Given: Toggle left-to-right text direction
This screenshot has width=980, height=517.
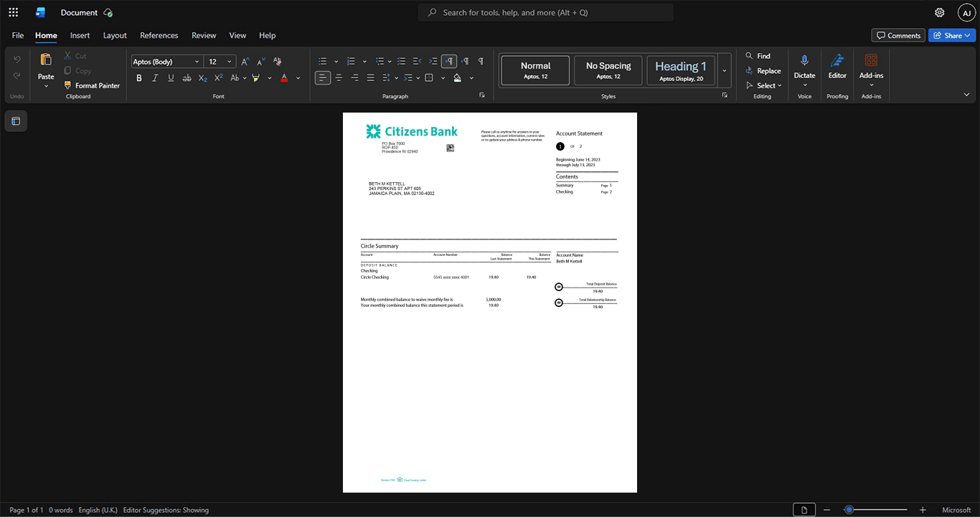Looking at the screenshot, I should tap(449, 62).
